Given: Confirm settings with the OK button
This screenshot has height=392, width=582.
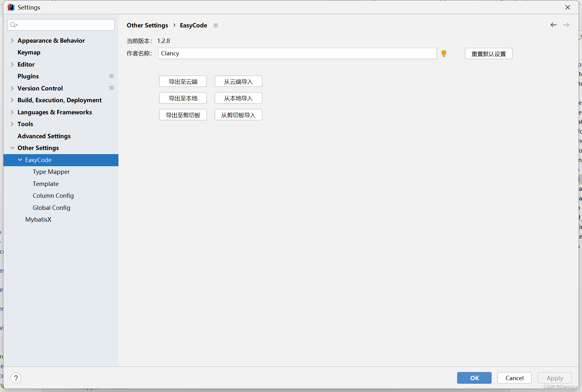Looking at the screenshot, I should (x=474, y=378).
